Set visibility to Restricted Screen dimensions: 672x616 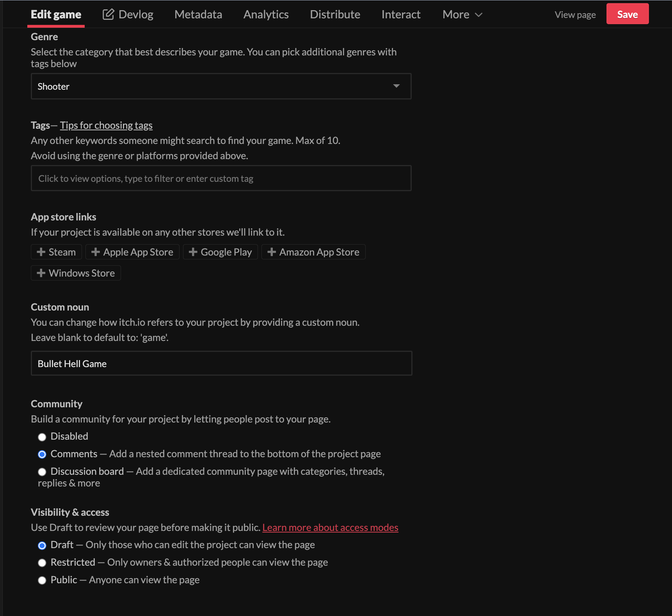tap(42, 563)
